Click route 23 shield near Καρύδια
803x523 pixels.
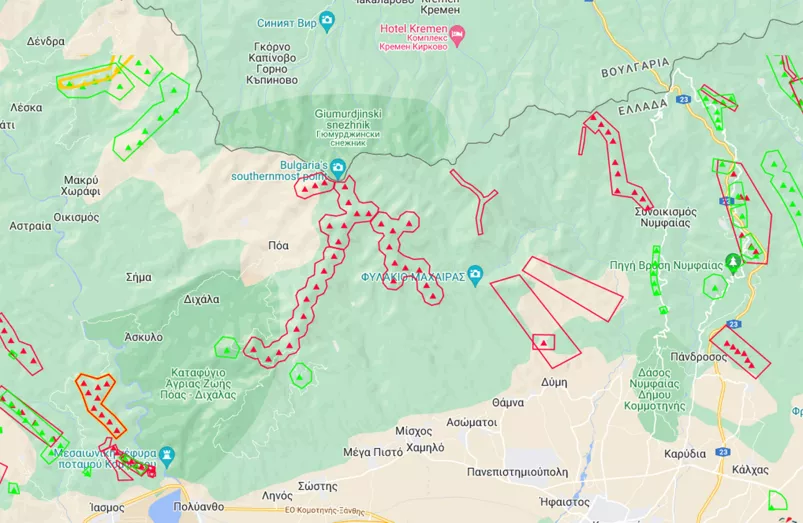[x=723, y=452]
